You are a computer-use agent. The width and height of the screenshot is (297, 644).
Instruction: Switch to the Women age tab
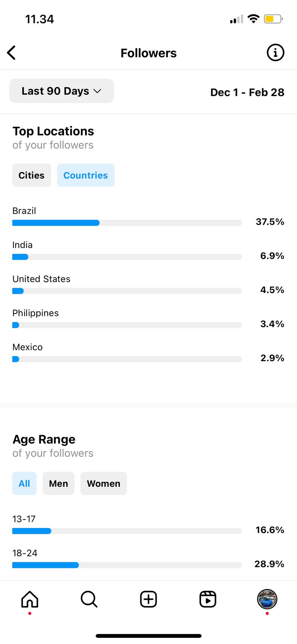click(104, 483)
